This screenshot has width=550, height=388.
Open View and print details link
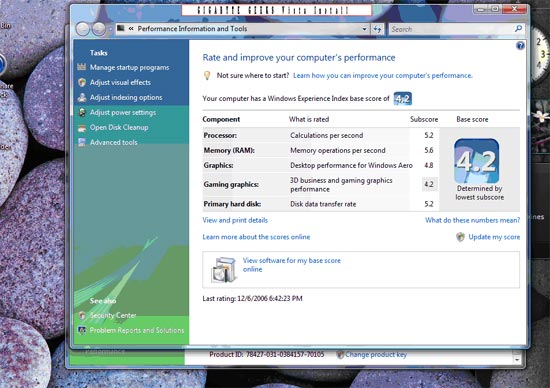click(x=235, y=220)
